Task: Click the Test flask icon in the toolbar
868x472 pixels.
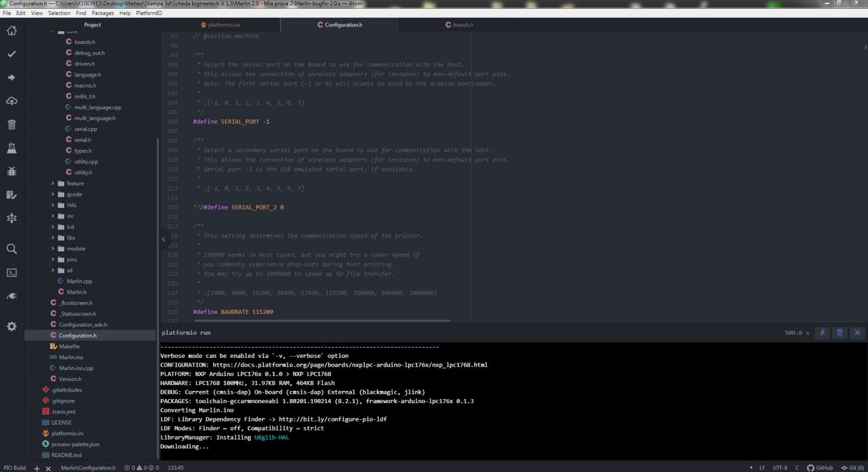Action: tap(12, 148)
